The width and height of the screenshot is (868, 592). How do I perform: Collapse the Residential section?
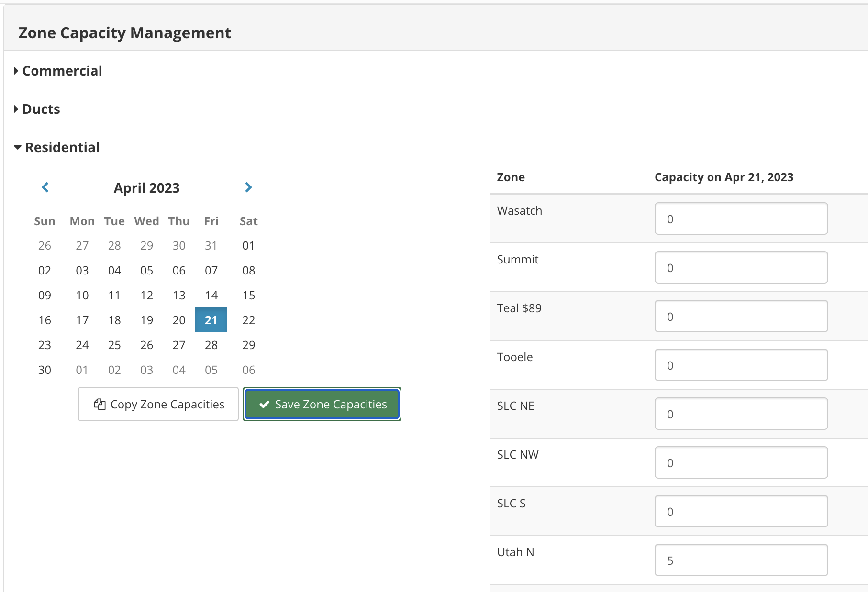[x=56, y=147]
